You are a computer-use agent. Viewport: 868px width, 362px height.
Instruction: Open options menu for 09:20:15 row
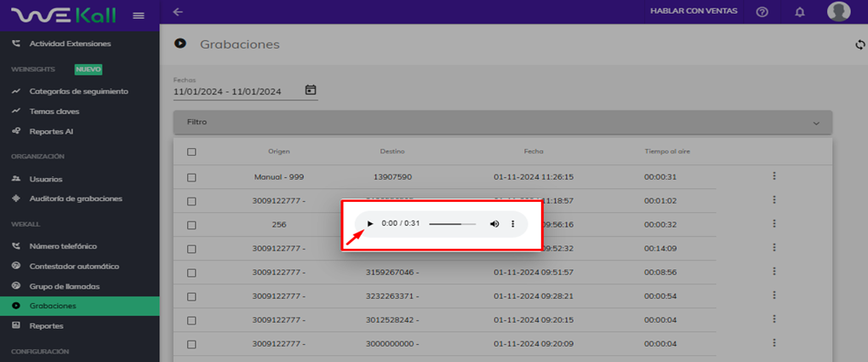[774, 319]
